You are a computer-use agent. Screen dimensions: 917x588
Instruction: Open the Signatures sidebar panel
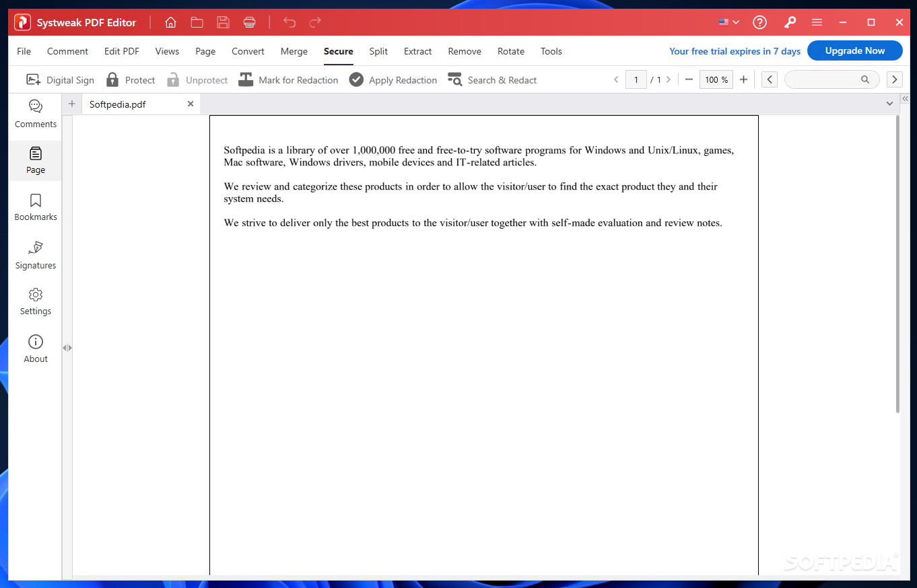click(36, 255)
